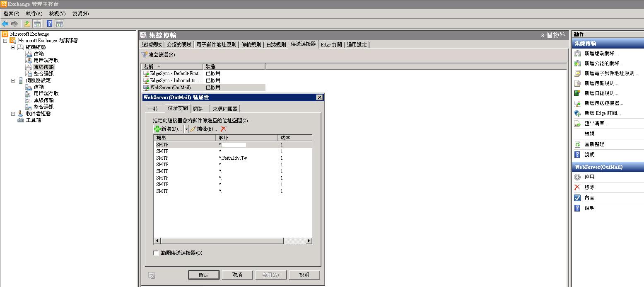Click 新增日誌規則... action
Viewport: 644px width, 287px height.
[x=601, y=93]
